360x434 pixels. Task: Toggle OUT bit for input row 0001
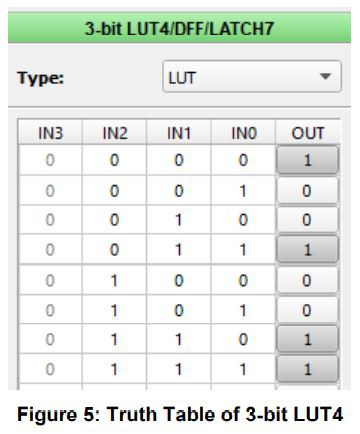point(307,191)
